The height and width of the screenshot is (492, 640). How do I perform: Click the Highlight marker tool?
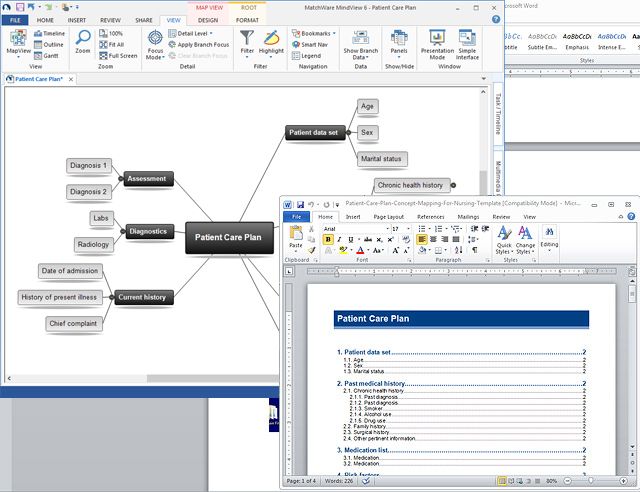coord(271,42)
